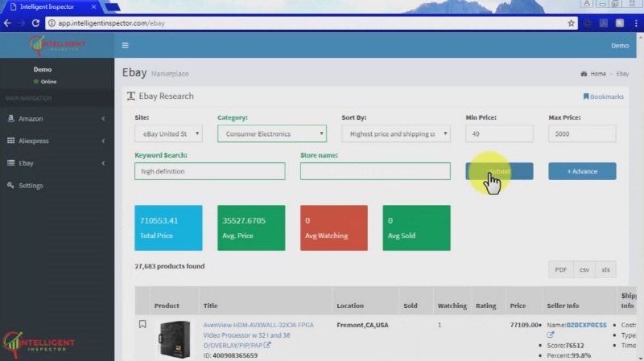Click the Avg Watching stat card
This screenshot has height=361, width=644.
(x=334, y=228)
